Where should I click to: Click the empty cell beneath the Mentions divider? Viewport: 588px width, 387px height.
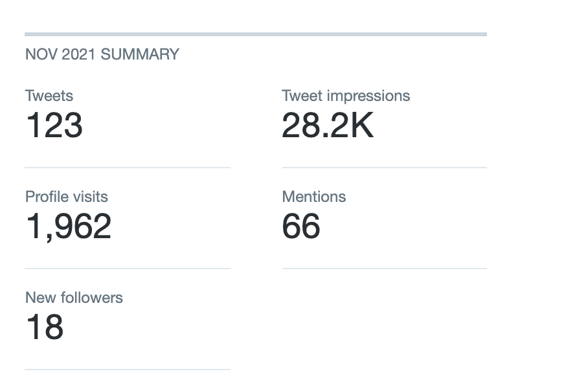tap(384, 317)
